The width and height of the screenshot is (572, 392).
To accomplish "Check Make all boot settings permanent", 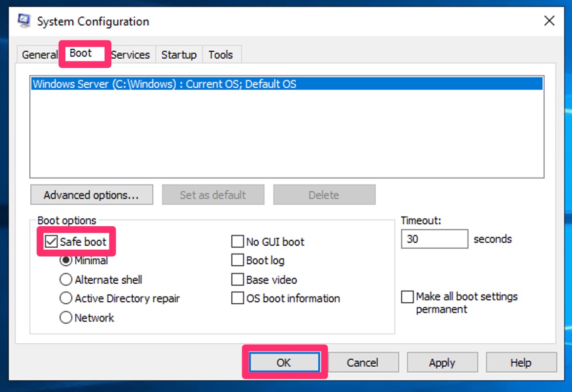I will pyautogui.click(x=407, y=296).
